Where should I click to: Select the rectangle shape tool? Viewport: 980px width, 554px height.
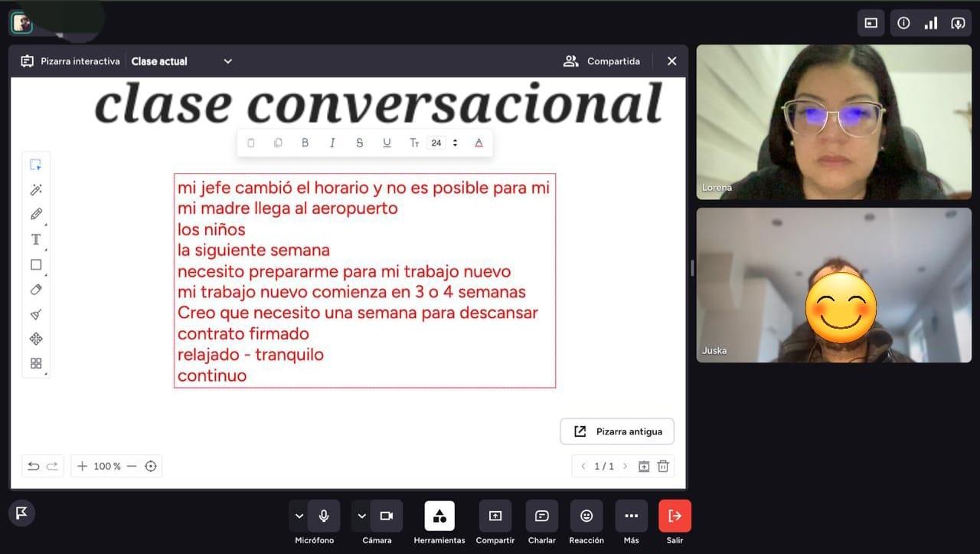tap(36, 264)
